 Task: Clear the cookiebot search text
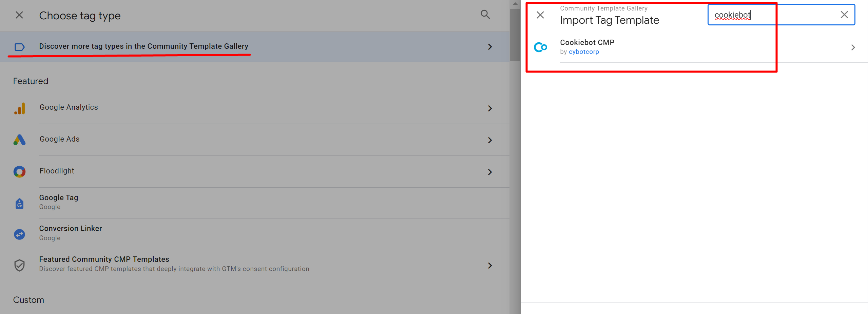click(x=844, y=15)
